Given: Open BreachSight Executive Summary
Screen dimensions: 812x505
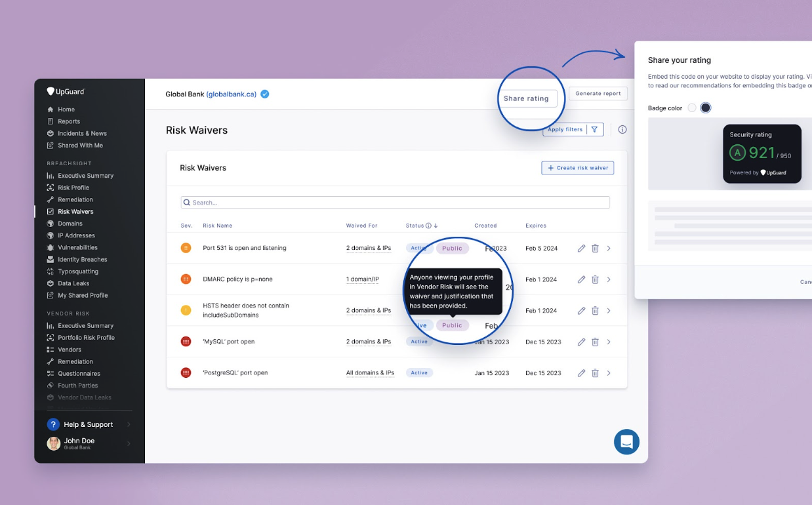Looking at the screenshot, I should coord(85,176).
